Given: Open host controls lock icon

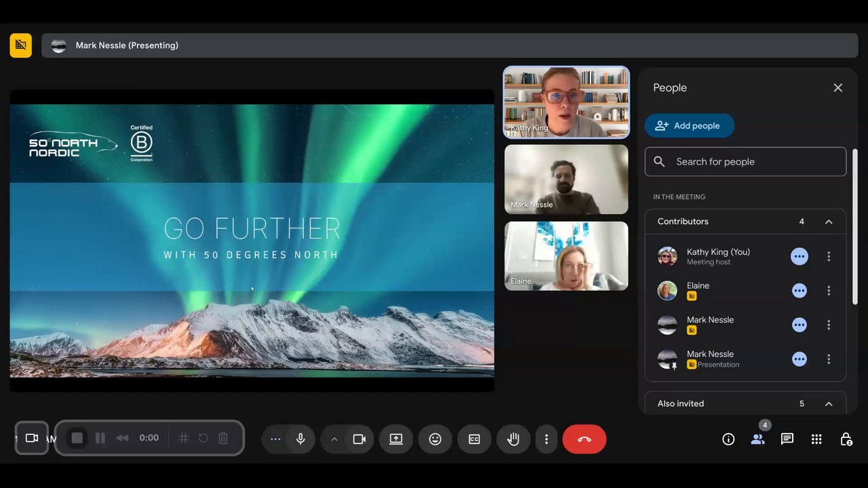Looking at the screenshot, I should click(x=846, y=439).
